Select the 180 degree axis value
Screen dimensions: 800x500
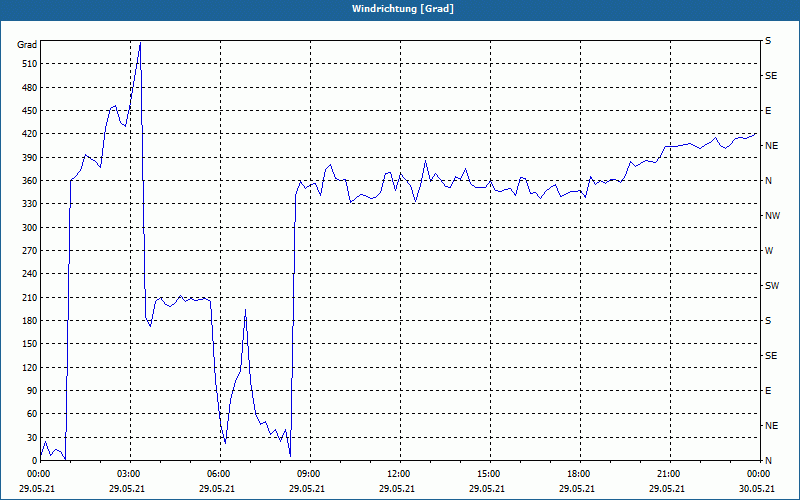point(30,320)
